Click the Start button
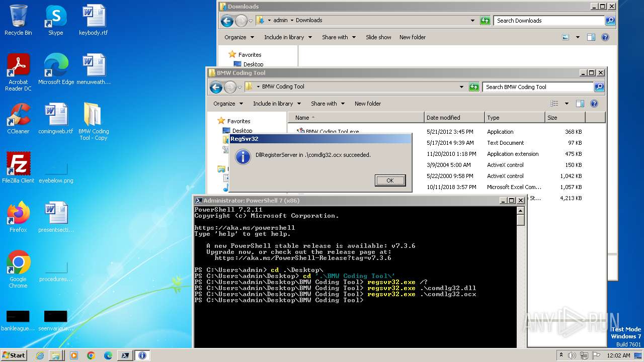Image resolution: width=644 pixels, height=362 pixels. click(x=14, y=355)
